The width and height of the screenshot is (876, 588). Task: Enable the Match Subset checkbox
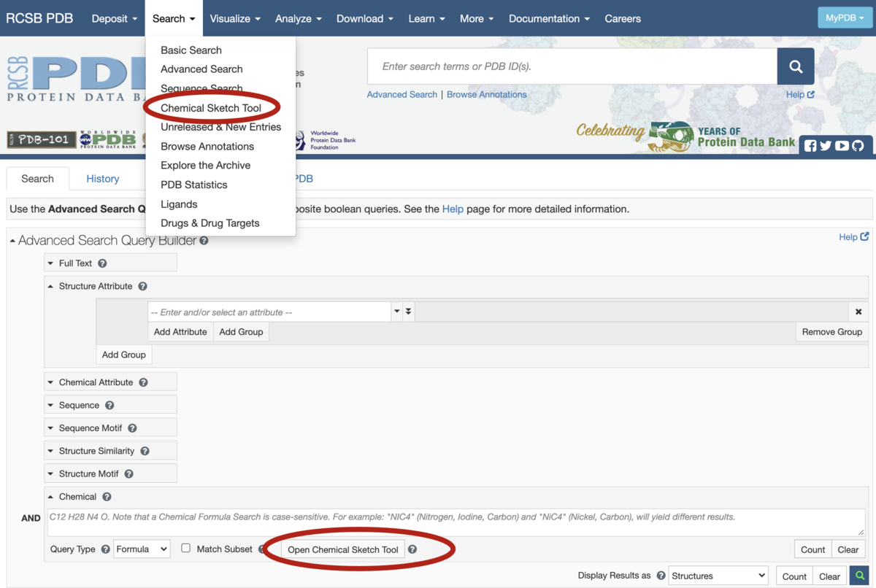[x=186, y=548]
